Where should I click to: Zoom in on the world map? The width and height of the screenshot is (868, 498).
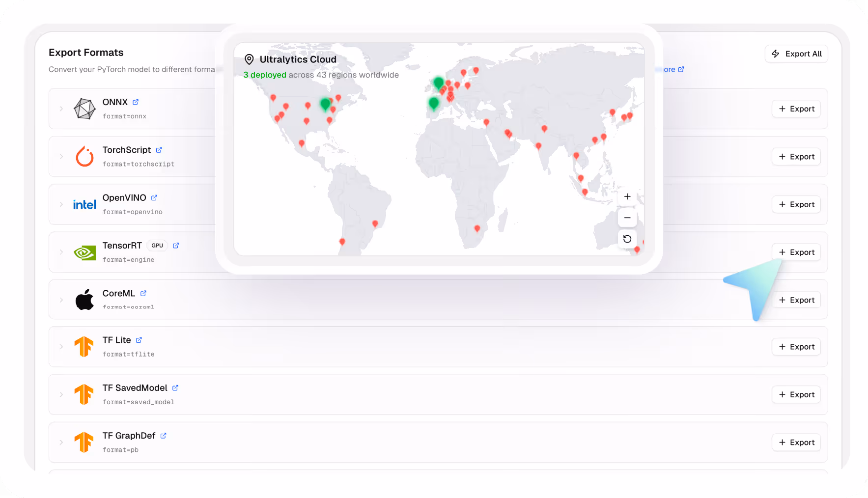click(627, 196)
